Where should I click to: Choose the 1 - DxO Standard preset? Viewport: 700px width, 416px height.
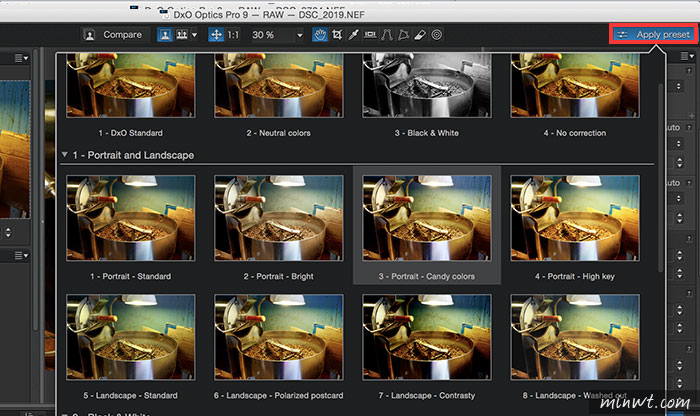131,86
